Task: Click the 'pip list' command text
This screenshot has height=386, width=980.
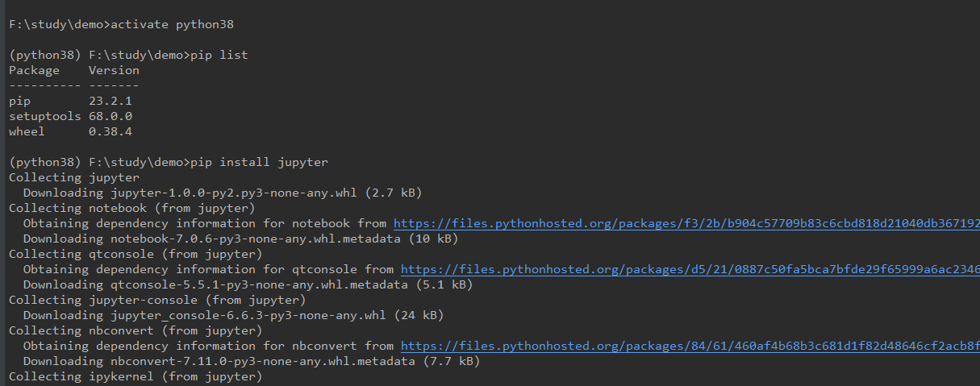Action: [x=219, y=55]
